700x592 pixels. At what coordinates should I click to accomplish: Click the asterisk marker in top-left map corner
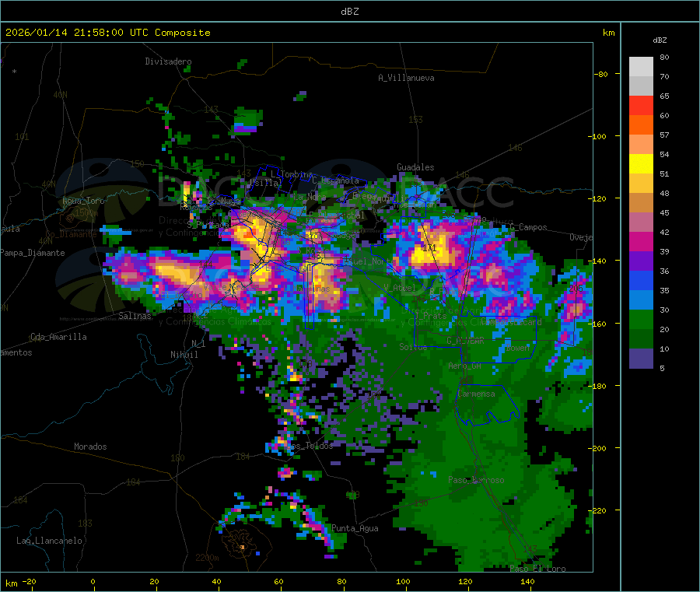point(14,72)
